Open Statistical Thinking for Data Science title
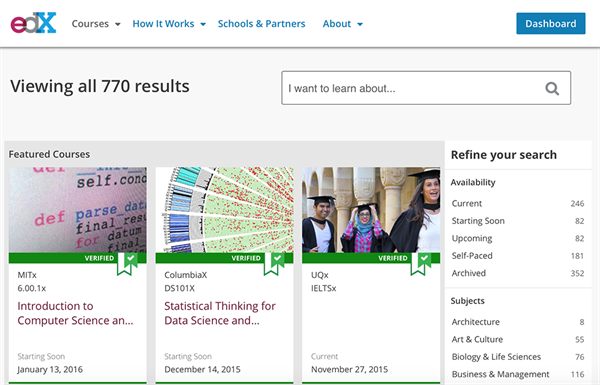Viewport: 600px width, 385px height. click(x=220, y=313)
